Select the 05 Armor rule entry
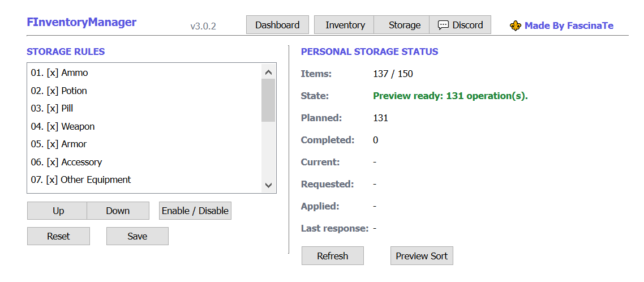The width and height of the screenshot is (644, 282). pos(144,144)
